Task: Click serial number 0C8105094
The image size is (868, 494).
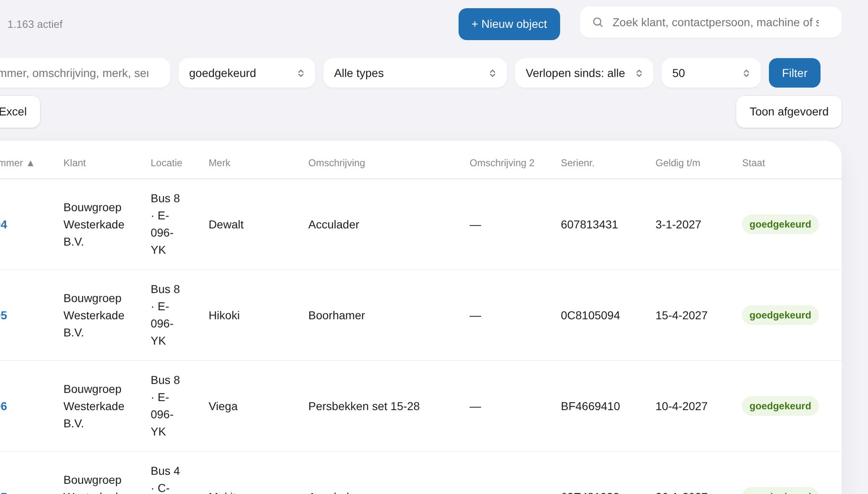Action: click(x=590, y=316)
